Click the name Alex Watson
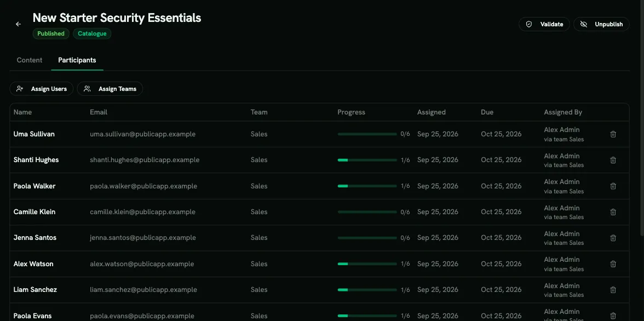Screen dimensions: 644x321 point(33,264)
